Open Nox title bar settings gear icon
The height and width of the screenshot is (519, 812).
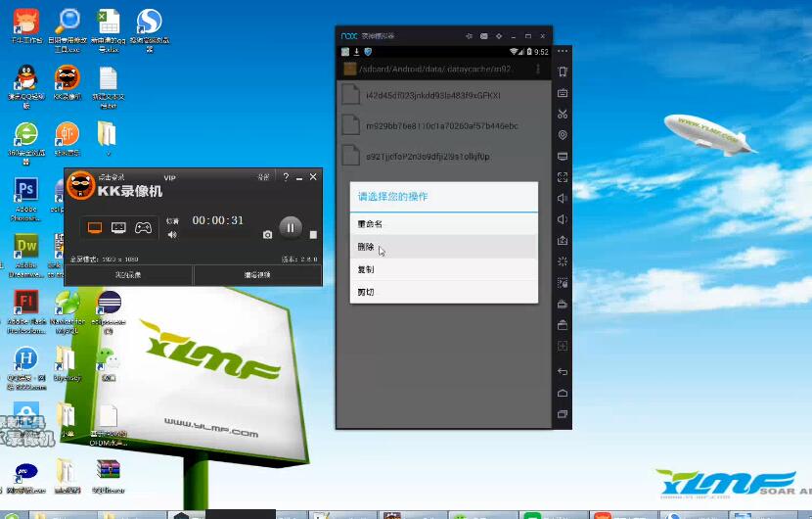(x=499, y=36)
